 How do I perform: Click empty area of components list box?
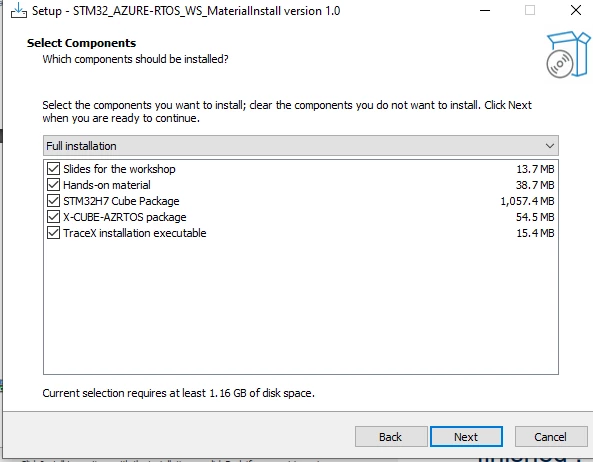click(301, 306)
